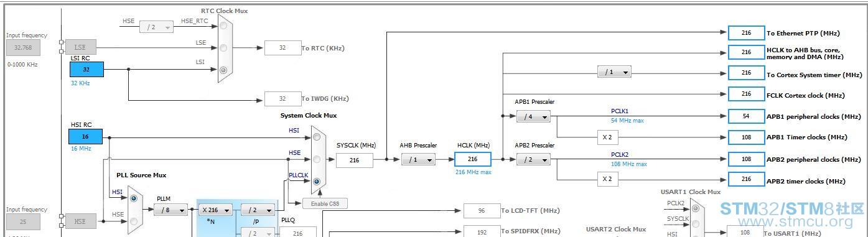Select HSE_RTC in RTC Clock Mux
Image resolution: width=868 pixels, height=237 pixels.
point(223,26)
